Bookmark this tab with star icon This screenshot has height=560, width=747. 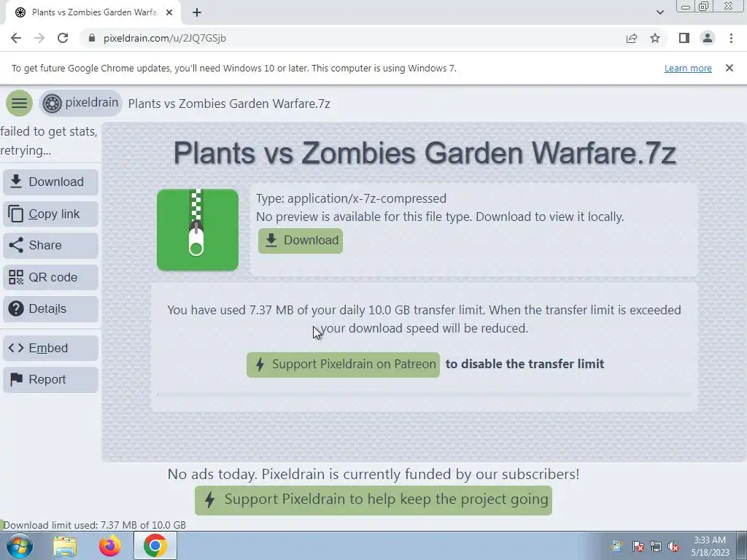pyautogui.click(x=655, y=38)
